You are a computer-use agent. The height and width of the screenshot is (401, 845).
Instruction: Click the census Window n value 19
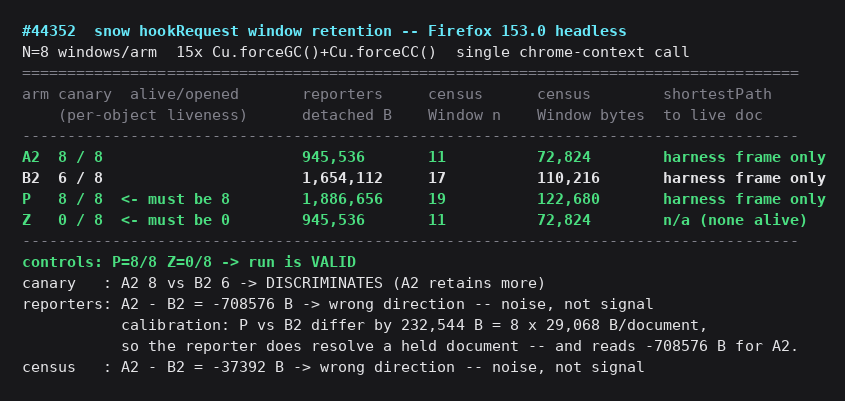point(437,199)
